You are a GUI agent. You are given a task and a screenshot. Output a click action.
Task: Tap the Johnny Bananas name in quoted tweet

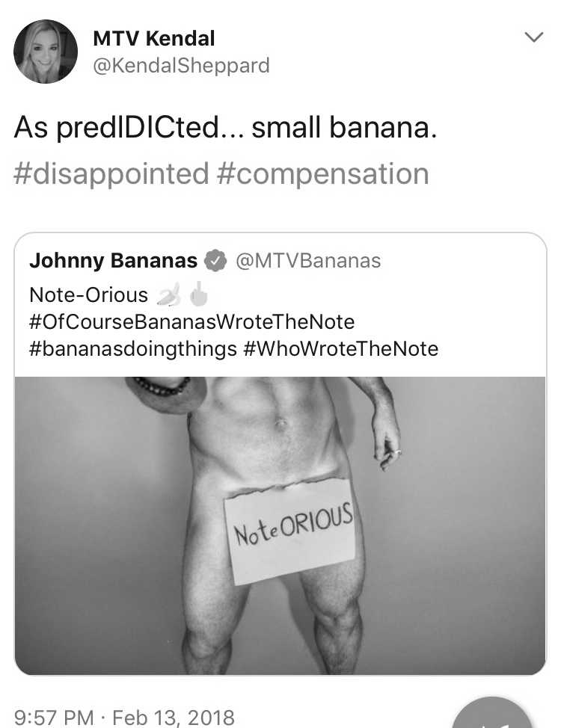coord(113,260)
